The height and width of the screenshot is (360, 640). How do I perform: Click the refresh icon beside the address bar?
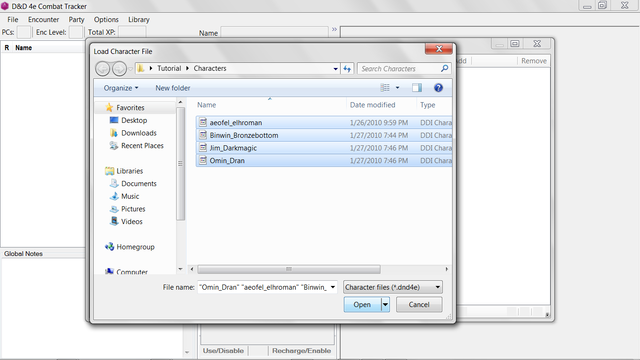coord(347,69)
